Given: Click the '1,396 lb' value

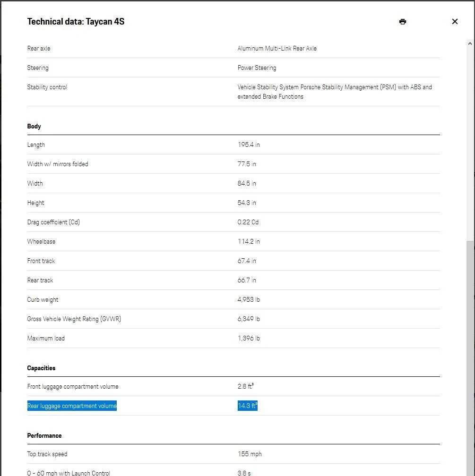Looking at the screenshot, I should [x=249, y=339].
